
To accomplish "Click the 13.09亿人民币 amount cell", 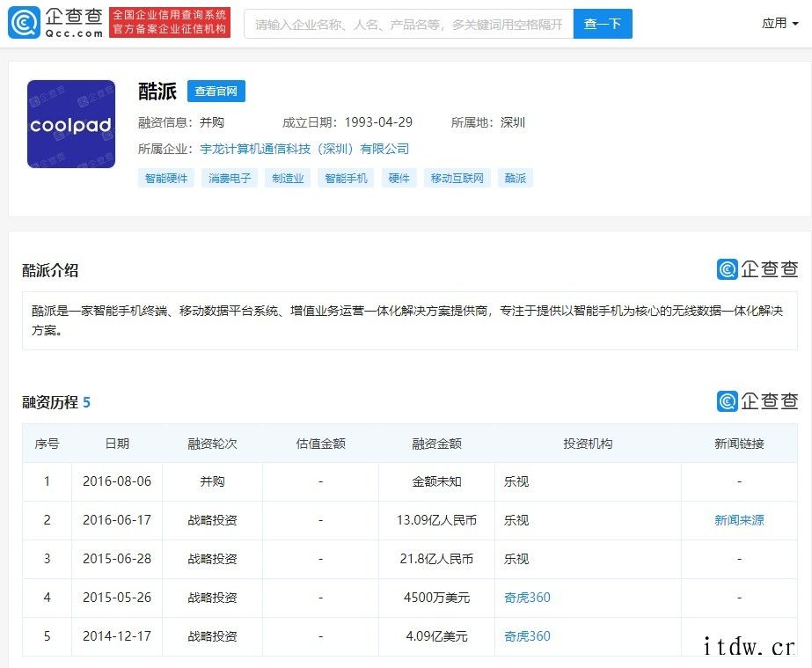I will [x=436, y=520].
